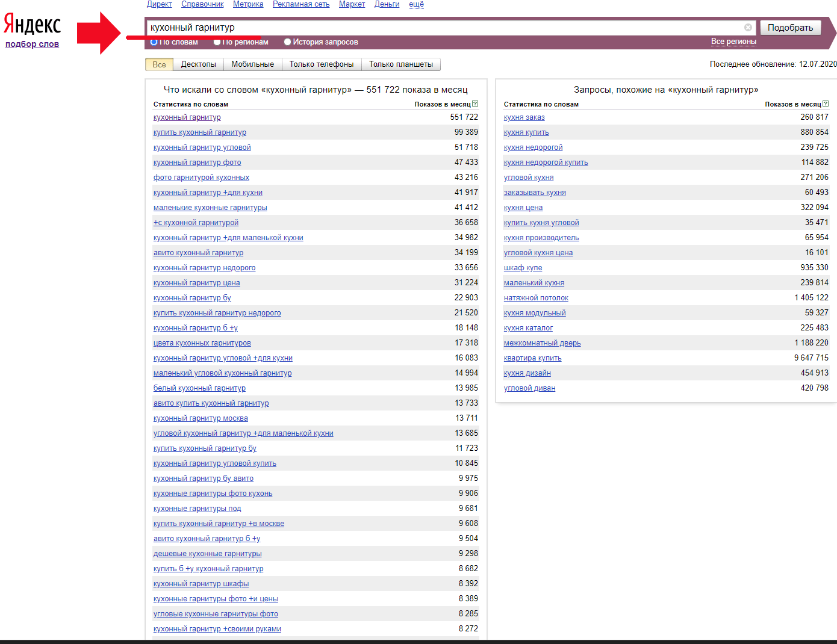Select the 'История запросов' radio option
This screenshot has width=837, height=644.
287,42
